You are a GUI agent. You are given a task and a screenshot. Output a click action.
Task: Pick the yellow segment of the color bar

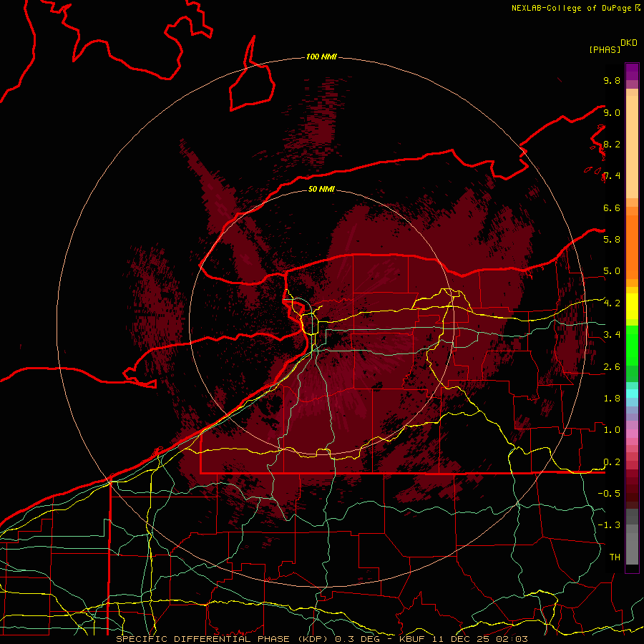point(632,306)
